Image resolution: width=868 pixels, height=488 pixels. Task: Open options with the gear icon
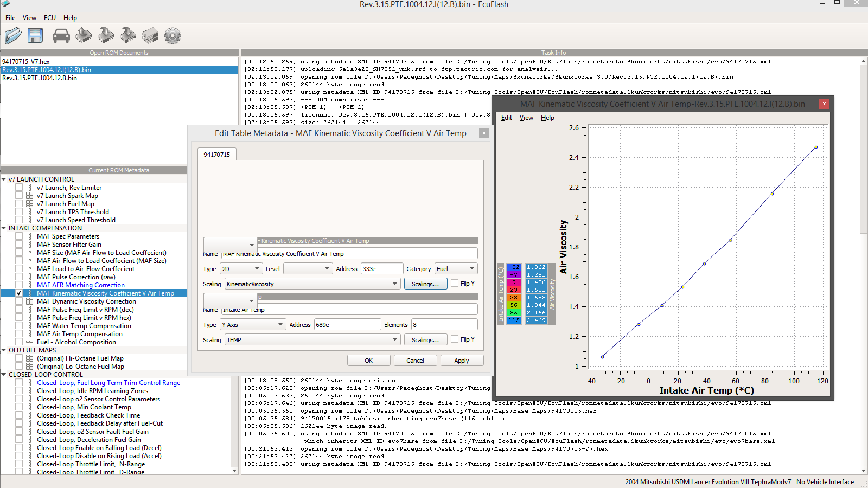pyautogui.click(x=173, y=36)
